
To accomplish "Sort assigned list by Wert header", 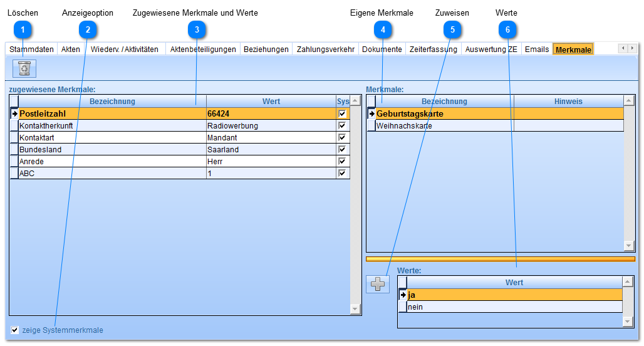I will pyautogui.click(x=271, y=102).
